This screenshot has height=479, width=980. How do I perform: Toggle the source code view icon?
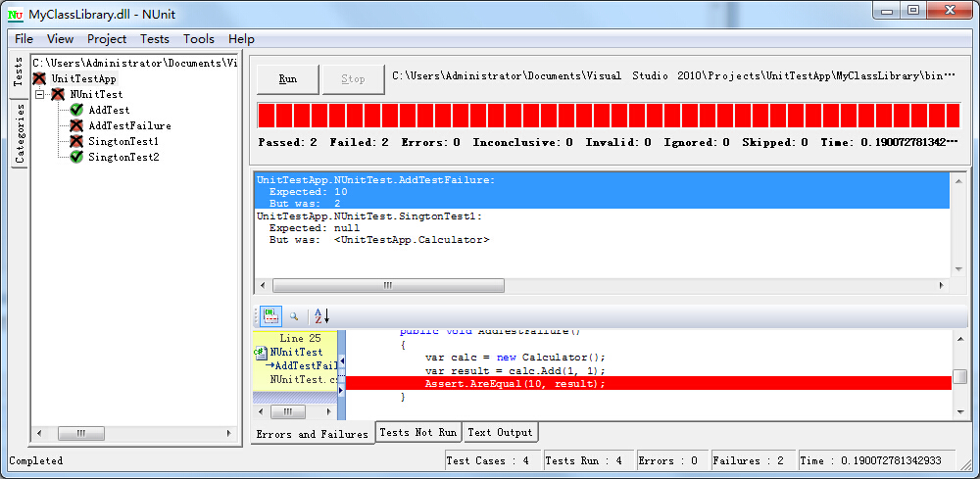coord(270,316)
